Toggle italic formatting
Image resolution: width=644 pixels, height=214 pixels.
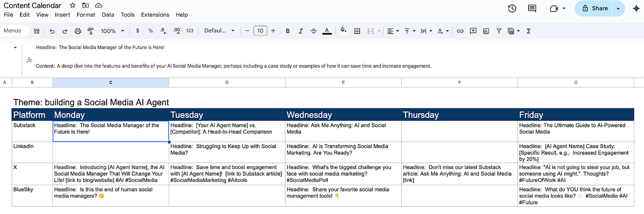(301, 31)
